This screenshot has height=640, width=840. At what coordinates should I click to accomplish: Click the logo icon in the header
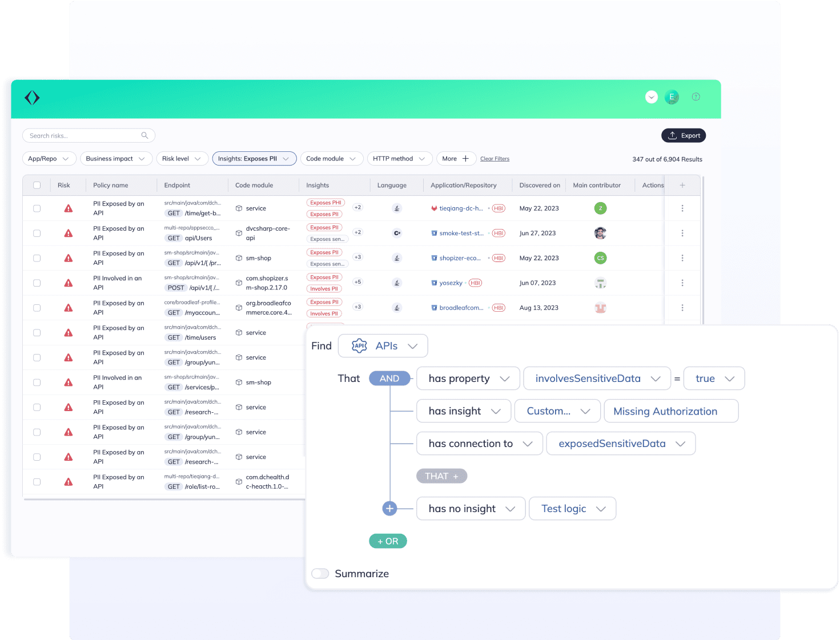pos(32,98)
